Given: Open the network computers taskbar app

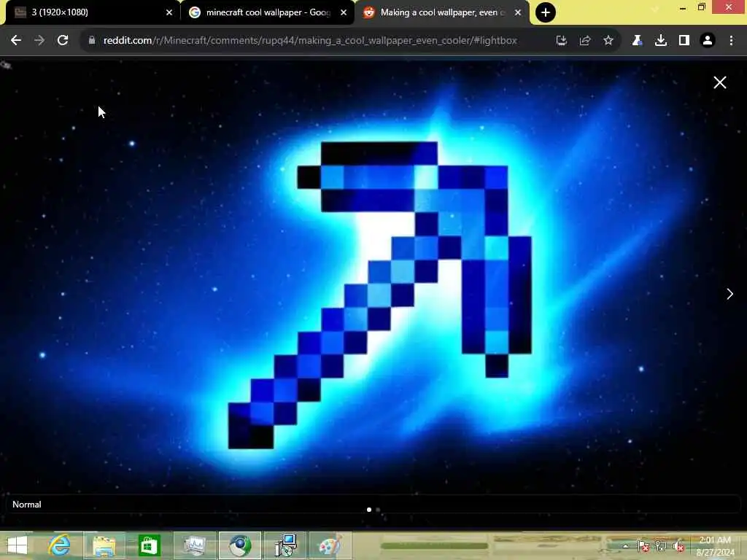Looking at the screenshot, I should coord(285,545).
